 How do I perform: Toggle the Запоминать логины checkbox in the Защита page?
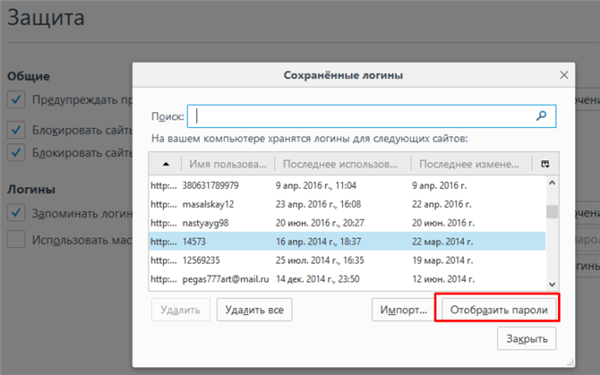[x=16, y=213]
